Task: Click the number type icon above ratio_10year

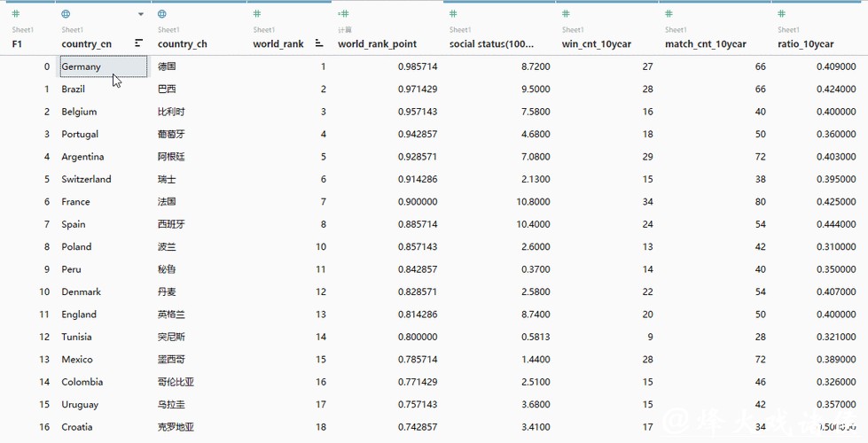Action: [781, 14]
